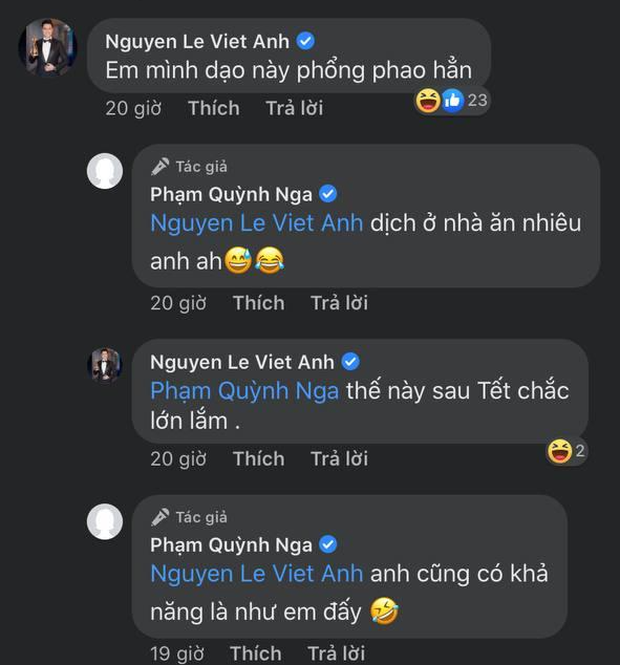
Task: Click Thích under first comment
Action: pyautogui.click(x=214, y=108)
